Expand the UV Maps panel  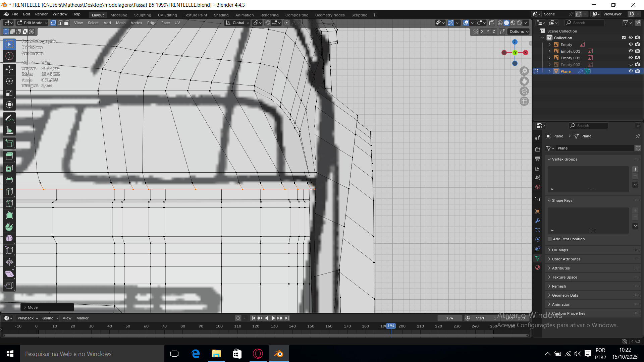coord(560,250)
